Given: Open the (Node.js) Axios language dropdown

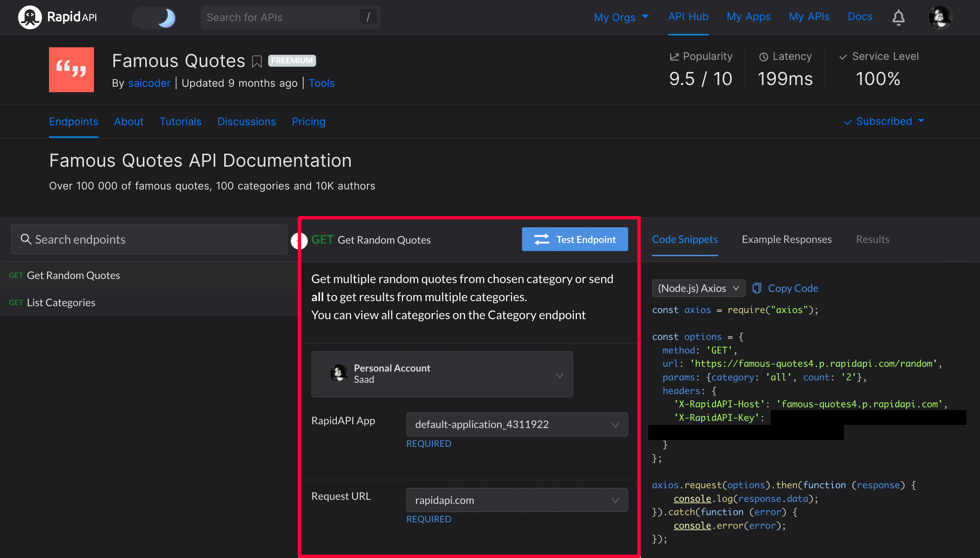Looking at the screenshot, I should (698, 288).
